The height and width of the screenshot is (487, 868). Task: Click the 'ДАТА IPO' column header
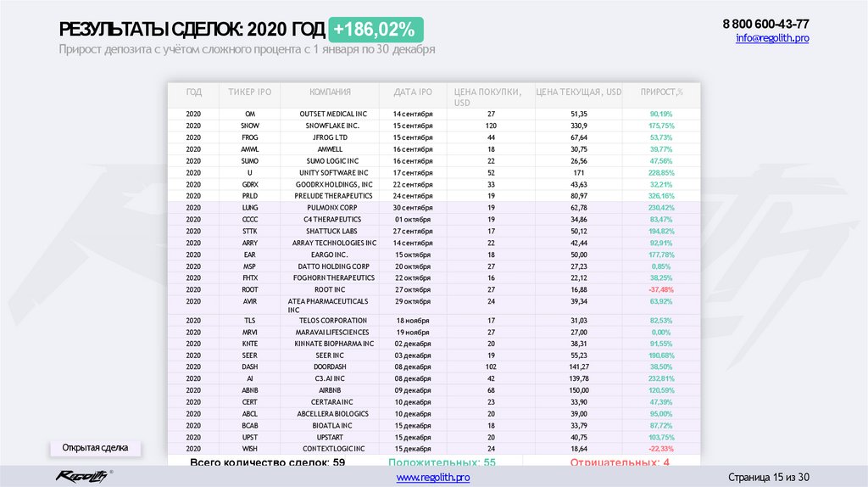pyautogui.click(x=413, y=92)
